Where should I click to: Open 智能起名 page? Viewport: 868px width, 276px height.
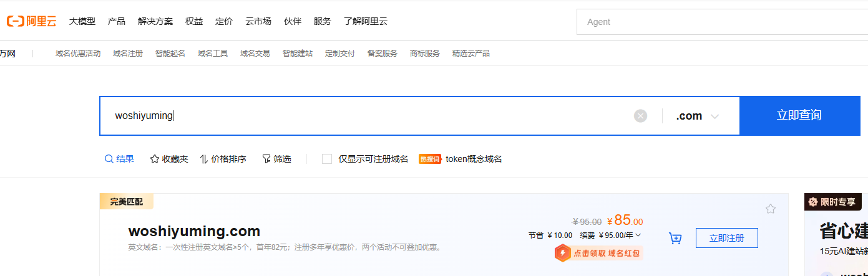[170, 54]
